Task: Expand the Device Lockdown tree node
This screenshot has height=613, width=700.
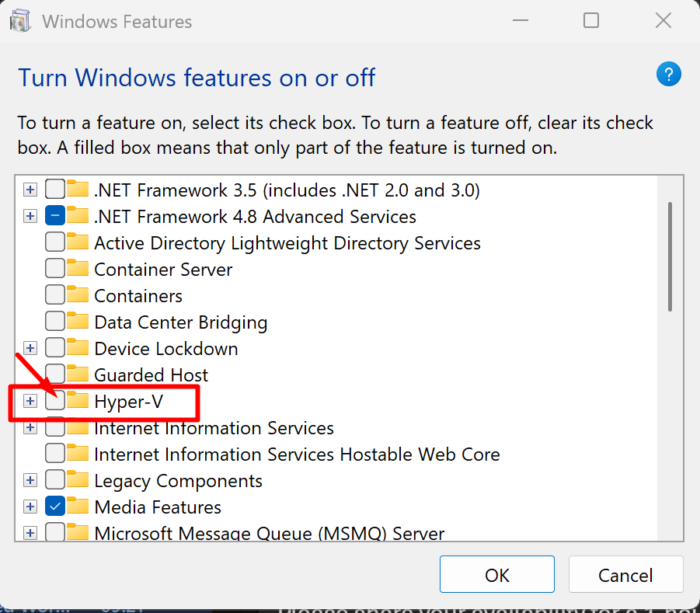Action: (x=30, y=349)
